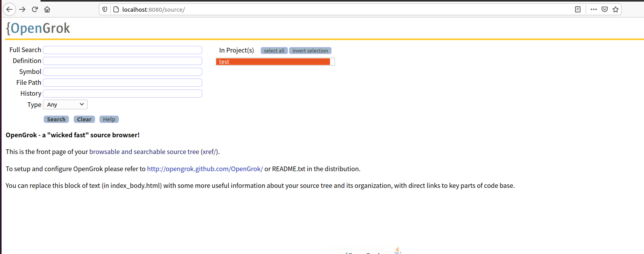The image size is (644, 254).
Task: Bookmark this page star icon
Action: point(616,9)
